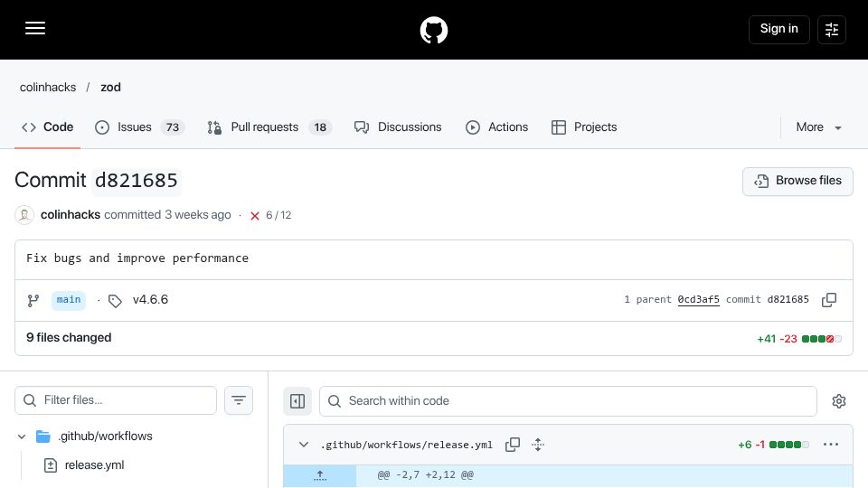
Task: Focus the Filter files input
Action: pyautogui.click(x=116, y=400)
